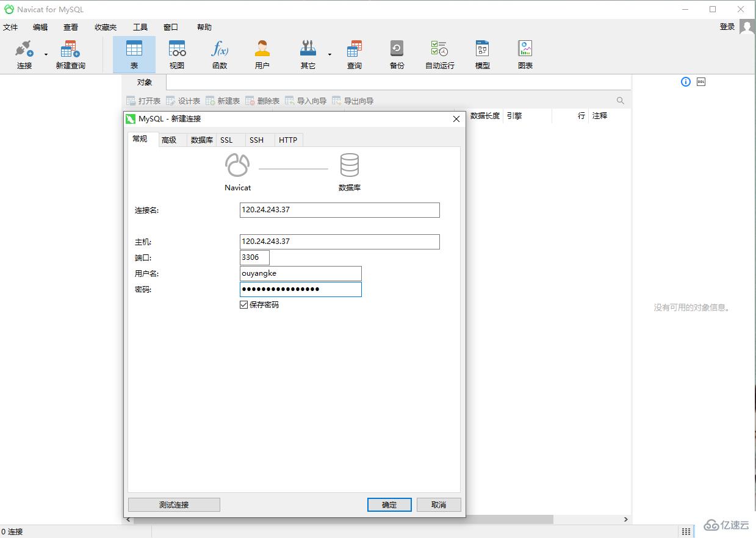Open the Edit (编辑) menu
Image resolution: width=756 pixels, height=538 pixels.
pos(40,27)
